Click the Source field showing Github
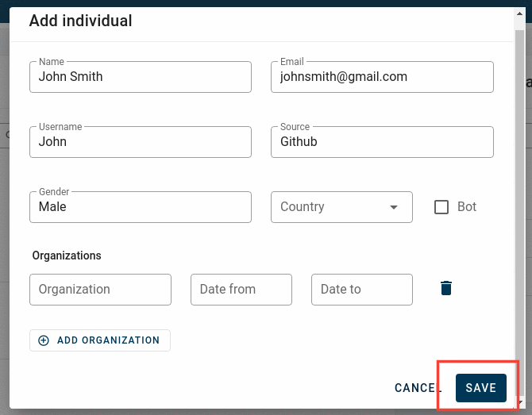This screenshot has height=415, width=532. pyautogui.click(x=382, y=142)
